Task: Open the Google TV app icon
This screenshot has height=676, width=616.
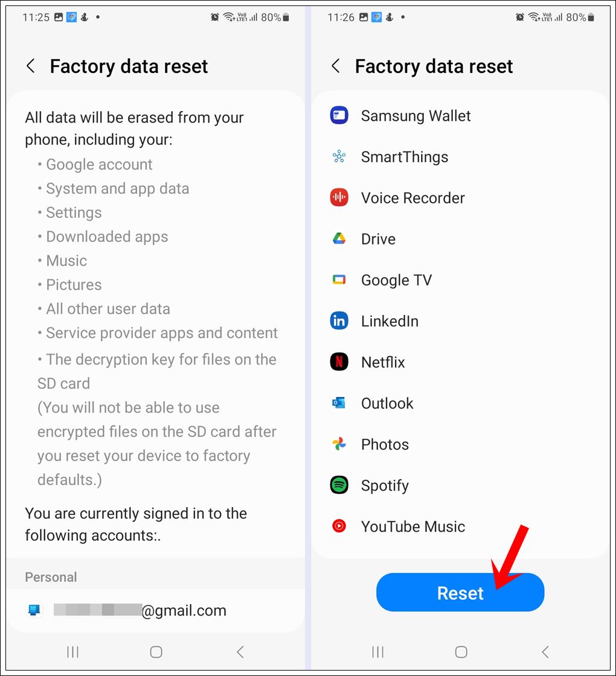Action: [x=339, y=279]
